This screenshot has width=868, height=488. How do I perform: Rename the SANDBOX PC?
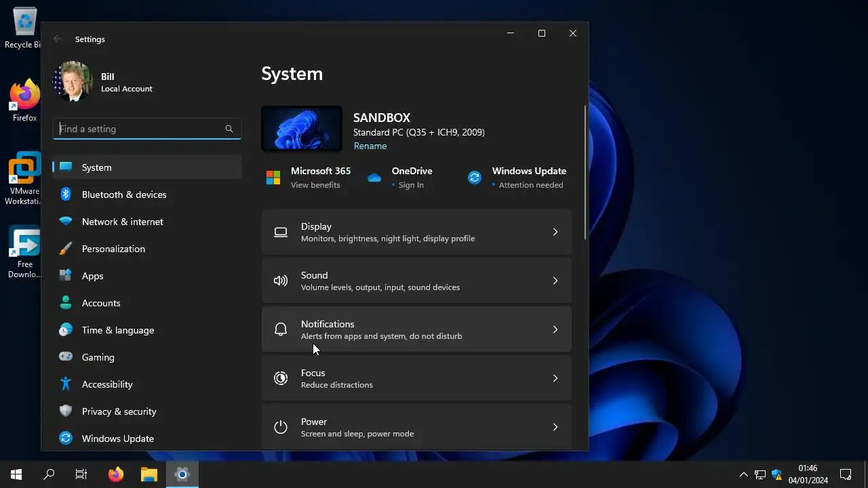click(x=370, y=146)
